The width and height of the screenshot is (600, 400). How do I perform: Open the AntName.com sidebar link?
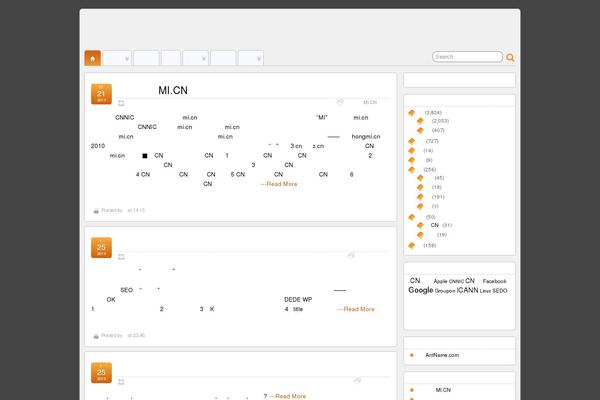[441, 355]
